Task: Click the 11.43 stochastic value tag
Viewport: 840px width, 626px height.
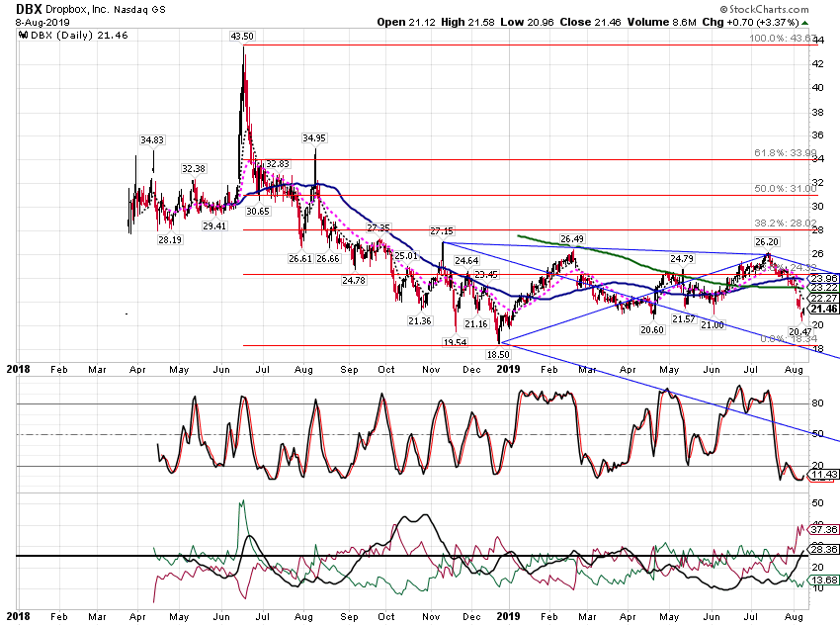Action: coord(824,475)
